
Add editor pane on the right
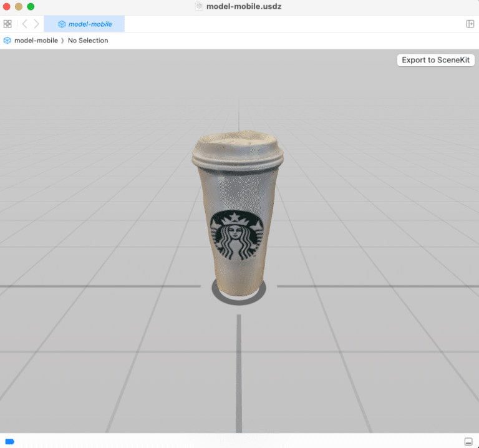(470, 24)
